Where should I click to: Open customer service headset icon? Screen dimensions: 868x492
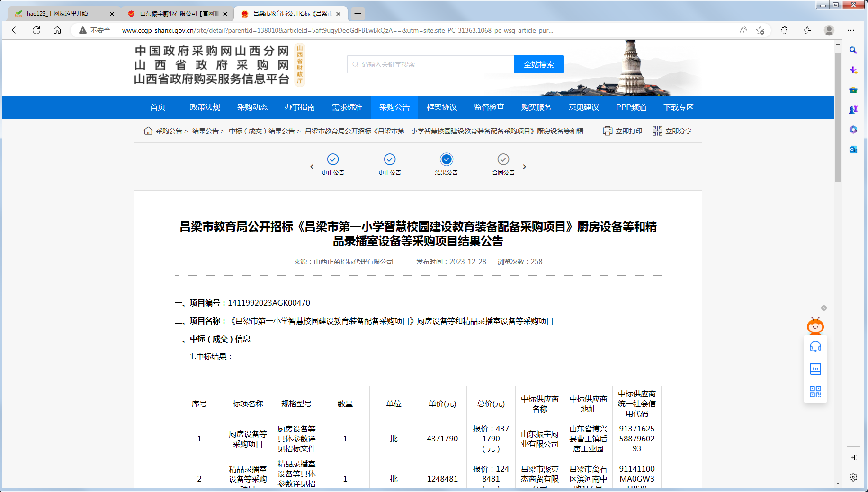click(x=815, y=347)
